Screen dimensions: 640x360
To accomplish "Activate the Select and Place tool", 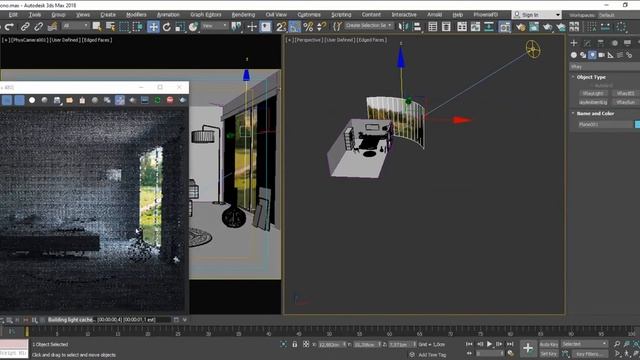I will pos(193,27).
